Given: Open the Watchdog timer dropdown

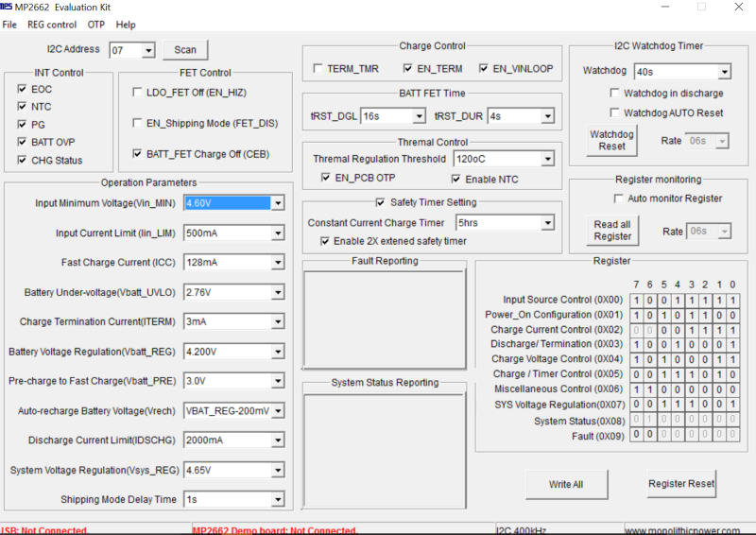Looking at the screenshot, I should coord(724,72).
